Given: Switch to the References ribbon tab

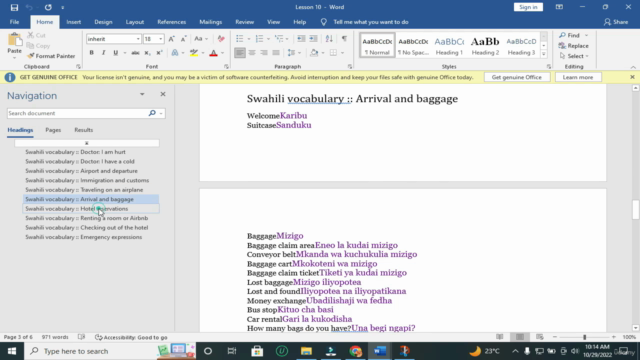Looking at the screenshot, I should click(171, 22).
